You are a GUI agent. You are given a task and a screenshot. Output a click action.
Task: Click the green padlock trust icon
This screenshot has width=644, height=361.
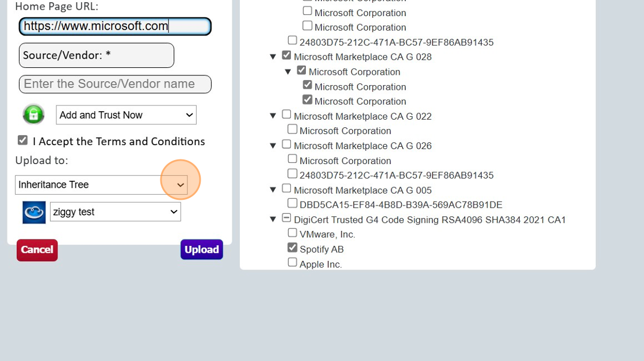point(33,114)
